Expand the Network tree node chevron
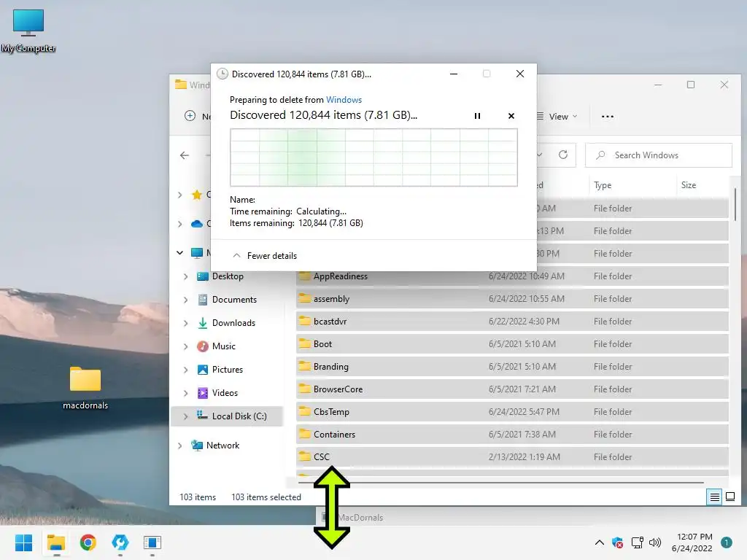 tap(179, 446)
